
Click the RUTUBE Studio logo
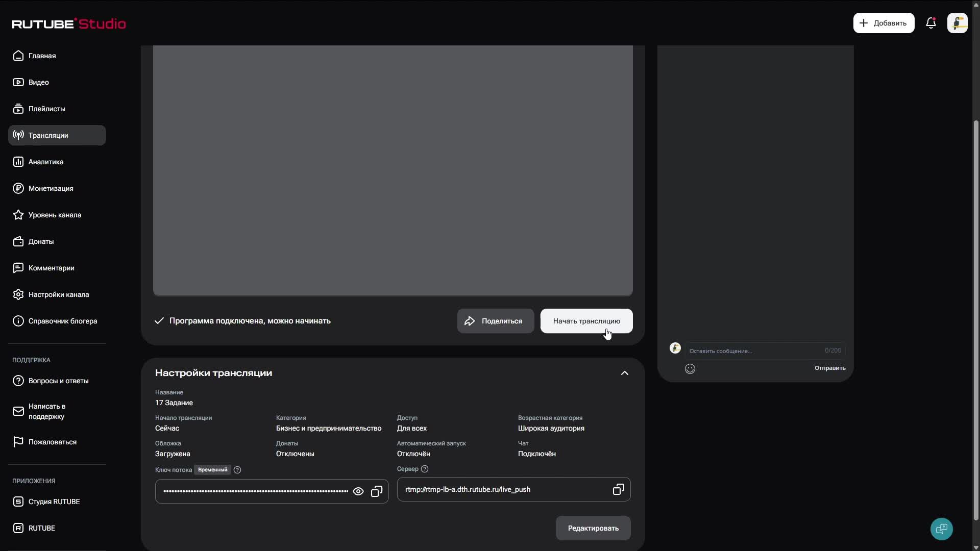coord(69,23)
